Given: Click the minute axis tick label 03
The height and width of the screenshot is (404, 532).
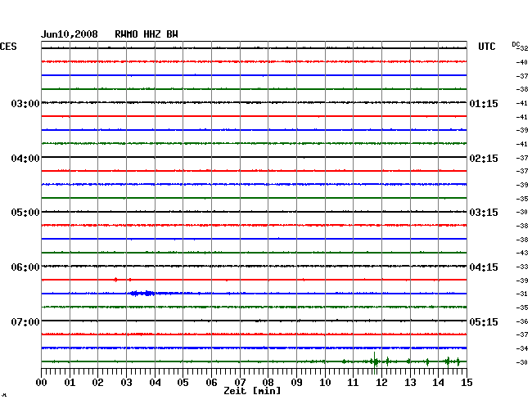Looking at the screenshot, I should pos(126,383).
